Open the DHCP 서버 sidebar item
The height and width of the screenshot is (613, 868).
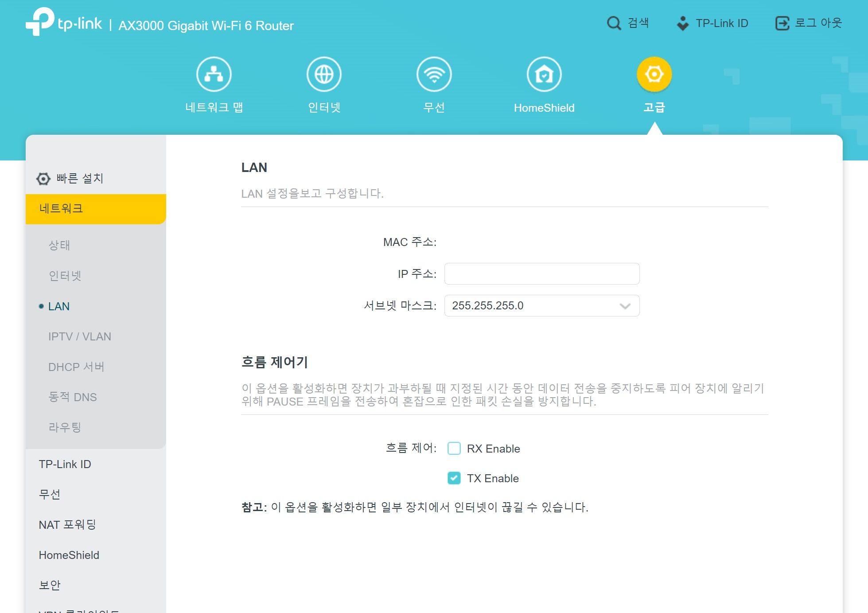click(x=76, y=367)
